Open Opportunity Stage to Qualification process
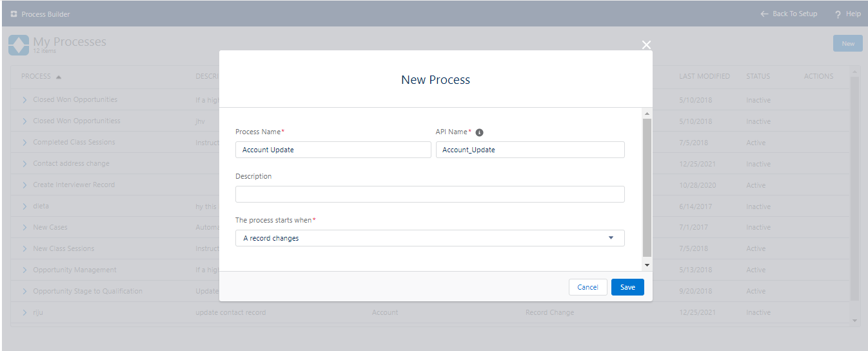868x351 pixels. 88,291
